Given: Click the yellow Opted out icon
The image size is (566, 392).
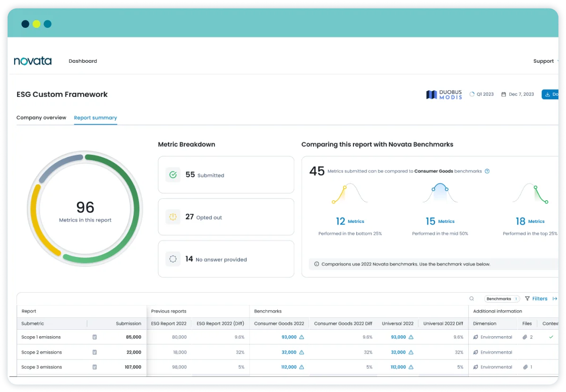Looking at the screenshot, I should [x=173, y=217].
